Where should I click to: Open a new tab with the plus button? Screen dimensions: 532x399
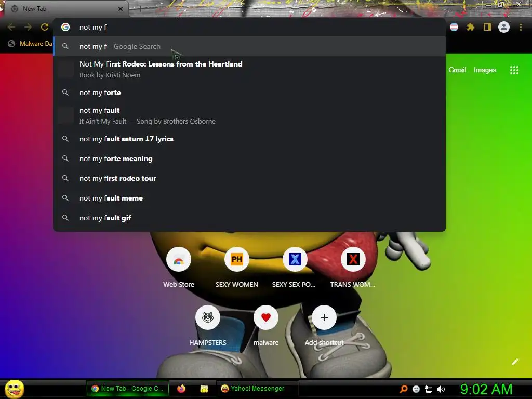coord(139,9)
